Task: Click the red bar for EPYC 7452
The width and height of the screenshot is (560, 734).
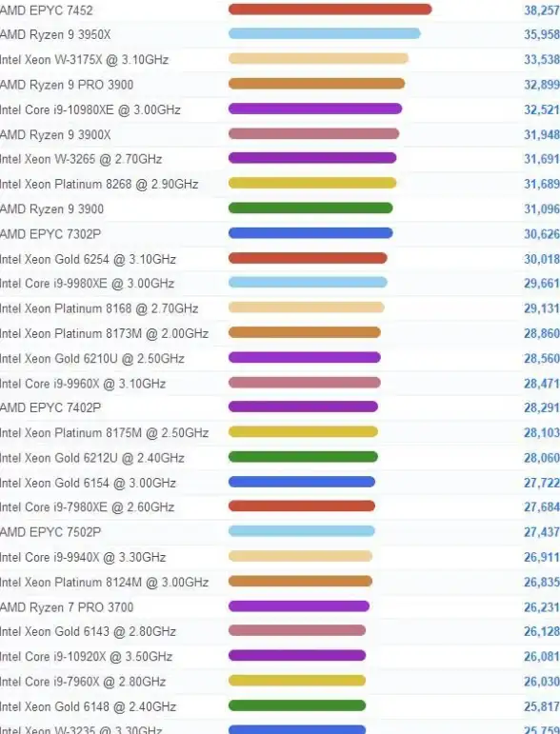Action: click(330, 10)
